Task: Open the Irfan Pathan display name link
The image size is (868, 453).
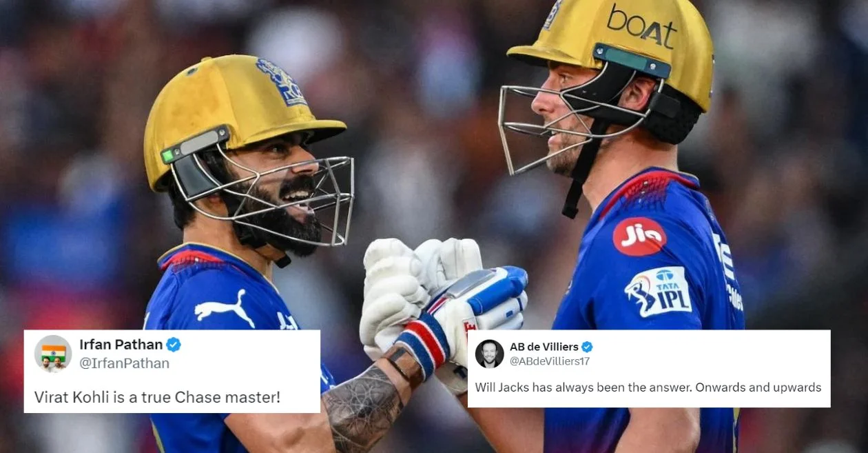Action: pyautogui.click(x=121, y=345)
